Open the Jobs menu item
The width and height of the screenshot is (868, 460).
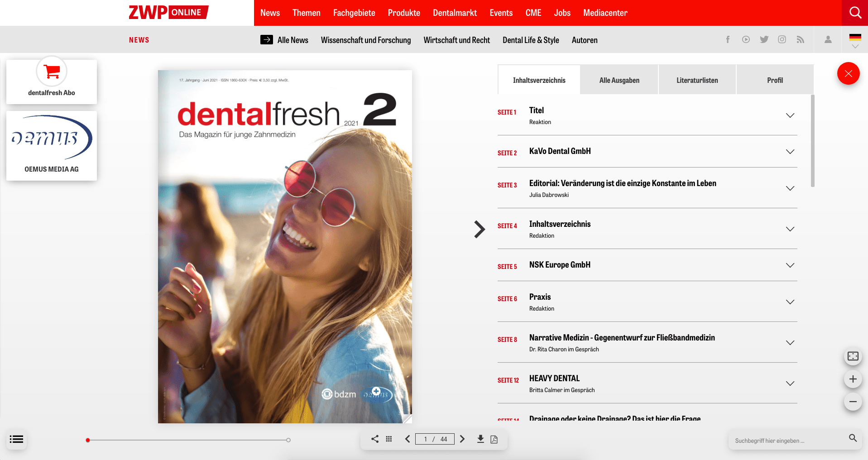[562, 13]
